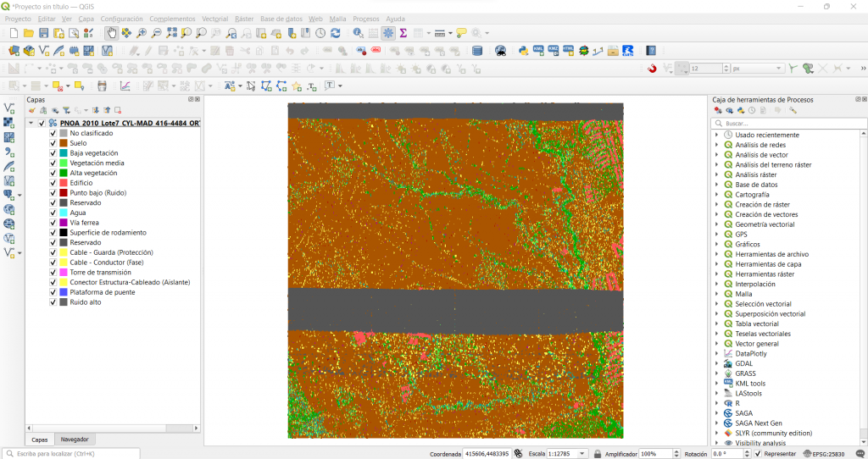This screenshot has height=459, width=868.
Task: Click the Refresh map icon
Action: [336, 33]
